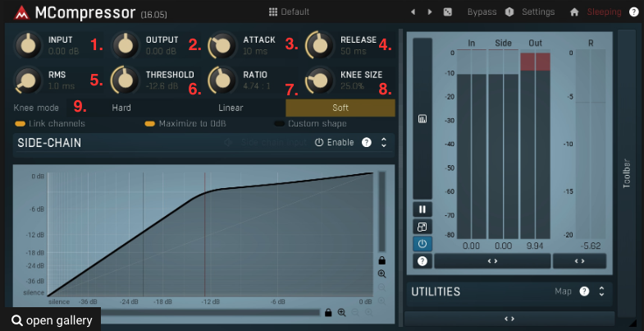Screen dimensions: 644x331
Task: Click the side-chain input speaker icon
Action: [229, 142]
